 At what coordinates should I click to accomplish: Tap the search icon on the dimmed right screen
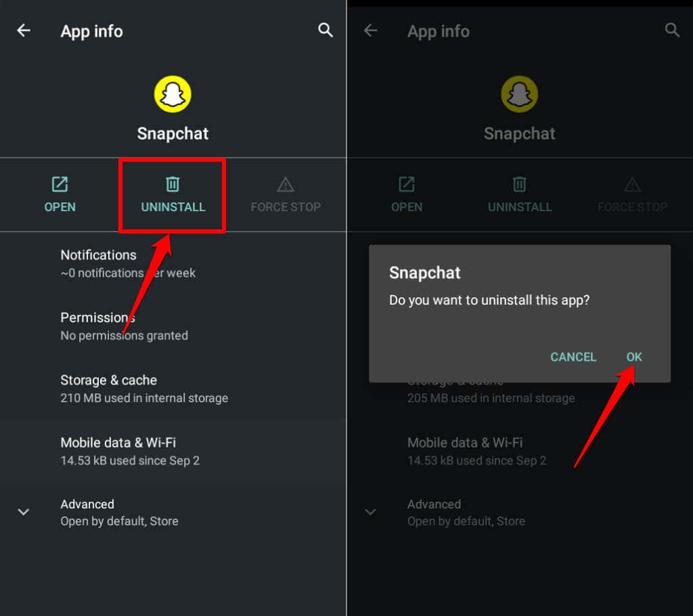(672, 30)
